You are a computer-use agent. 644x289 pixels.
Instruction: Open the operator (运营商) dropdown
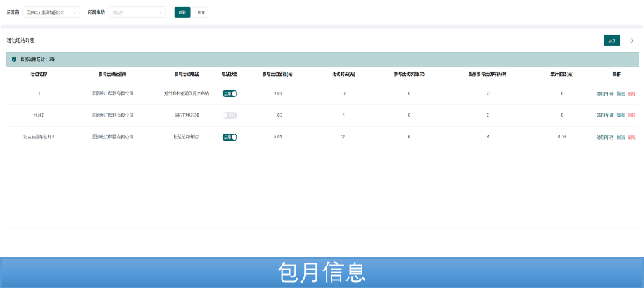pos(51,12)
